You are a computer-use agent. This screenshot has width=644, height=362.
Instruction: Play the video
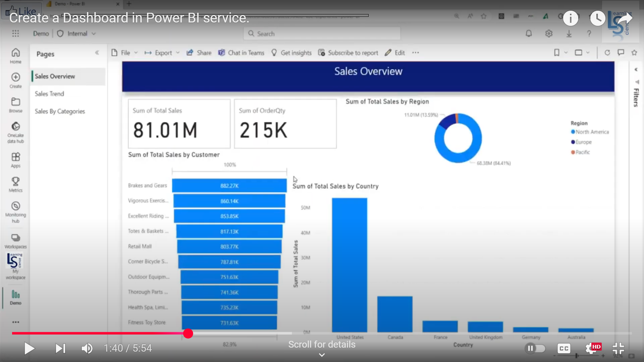[29, 348]
